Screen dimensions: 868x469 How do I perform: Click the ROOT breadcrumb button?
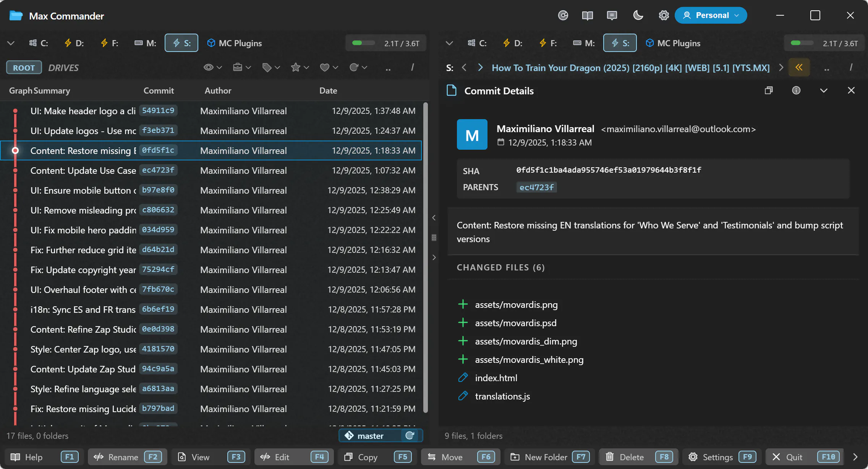24,68
